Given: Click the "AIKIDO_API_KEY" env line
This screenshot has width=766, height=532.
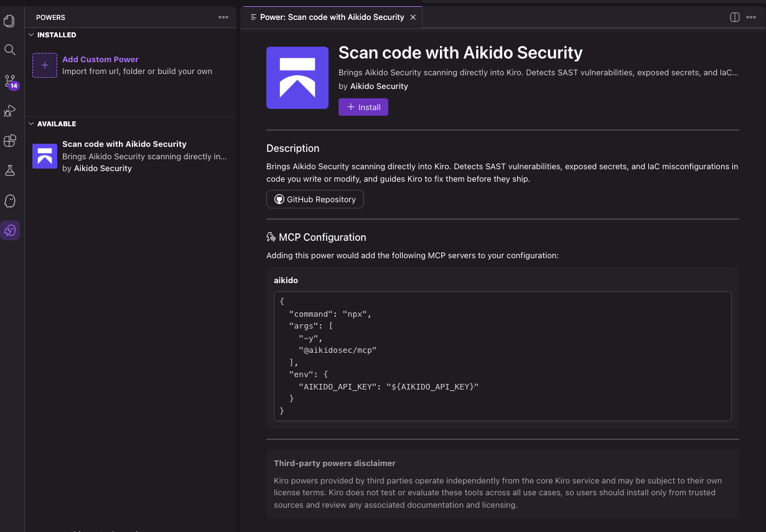Looking at the screenshot, I should 389,386.
